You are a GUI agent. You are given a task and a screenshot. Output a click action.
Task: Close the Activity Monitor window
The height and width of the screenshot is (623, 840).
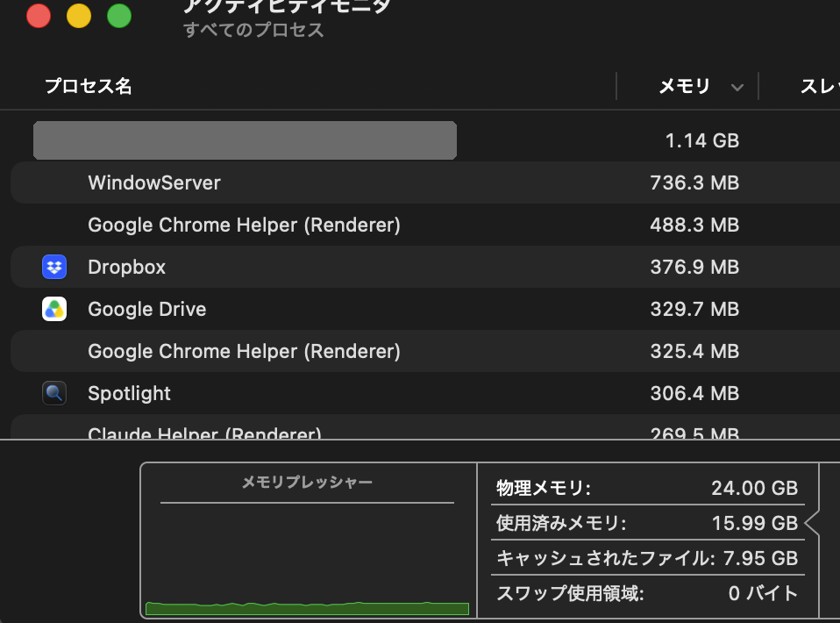coord(39,16)
